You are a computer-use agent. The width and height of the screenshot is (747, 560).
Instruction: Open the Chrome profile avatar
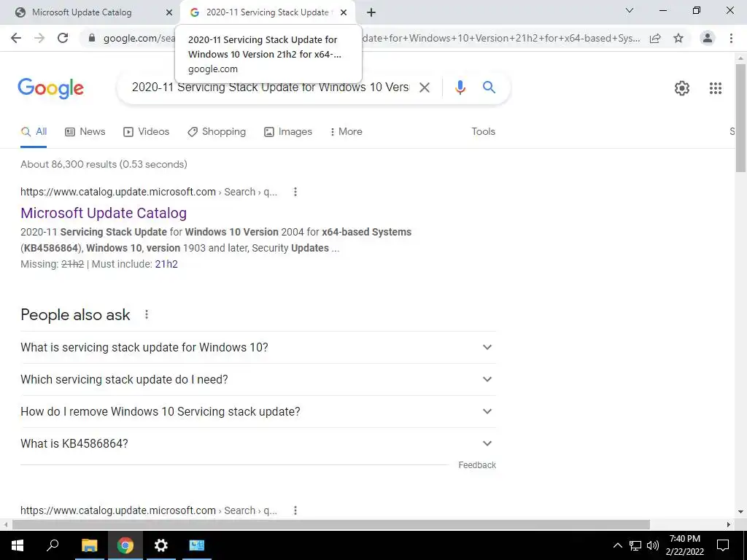pyautogui.click(x=708, y=38)
